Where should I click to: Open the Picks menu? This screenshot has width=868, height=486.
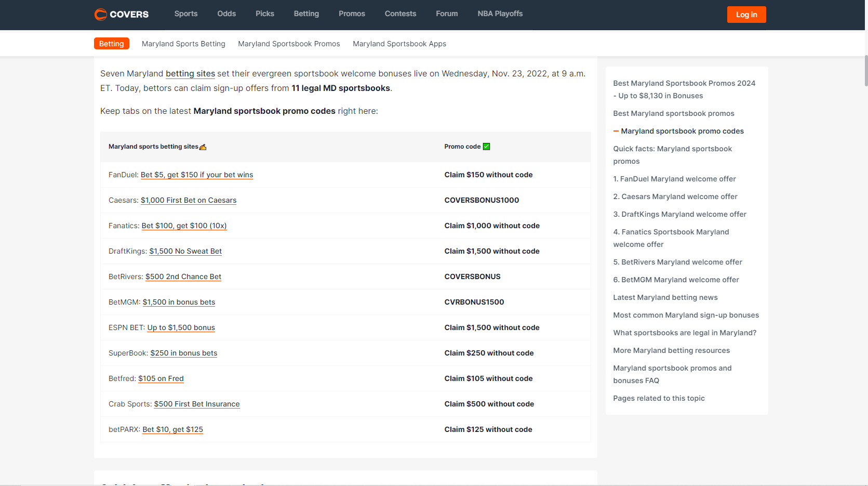coord(265,14)
